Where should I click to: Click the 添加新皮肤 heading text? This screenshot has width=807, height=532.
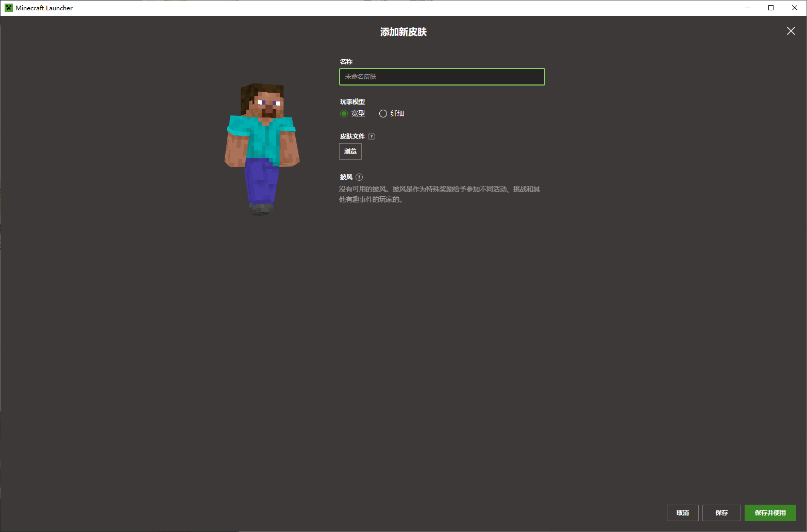click(403, 32)
